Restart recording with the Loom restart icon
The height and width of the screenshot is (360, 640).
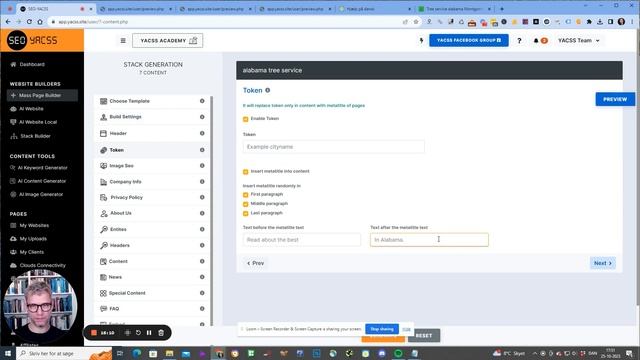[x=138, y=333]
